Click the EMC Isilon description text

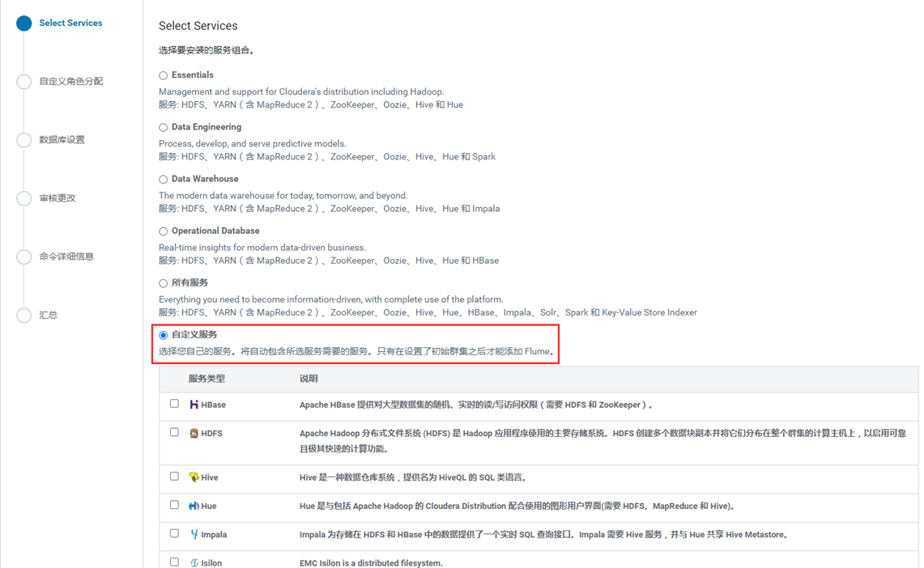pyautogui.click(x=371, y=563)
